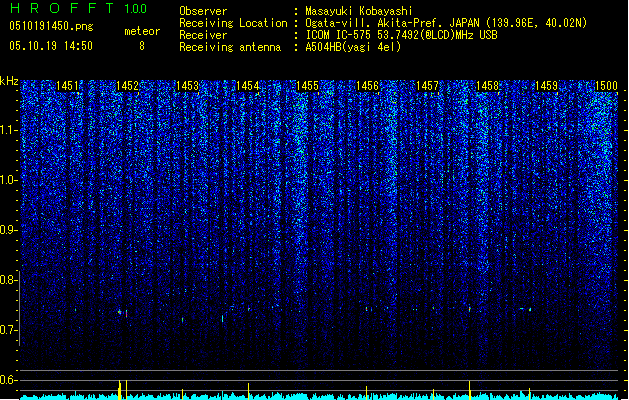
Task: Click the 1453 time marker
Action: point(187,86)
